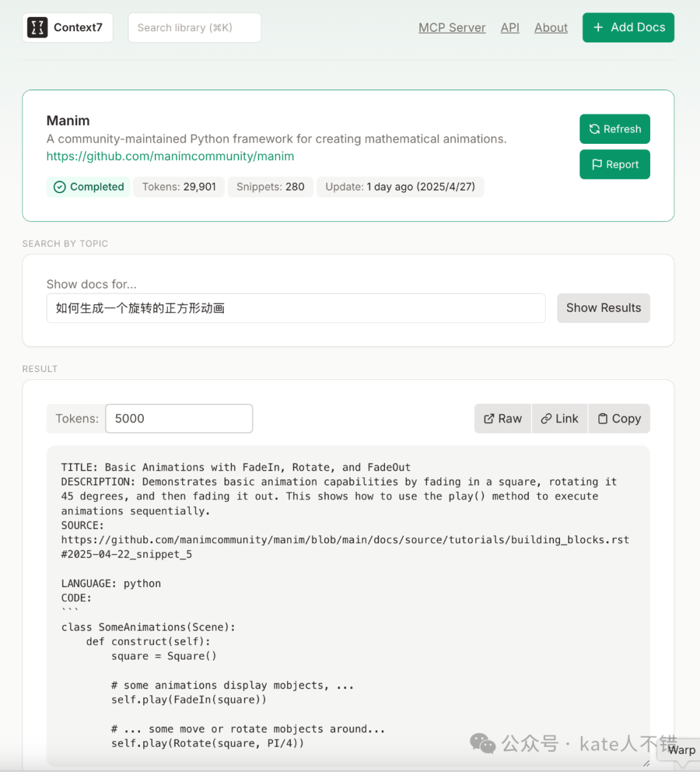
Task: Click the Completed checkmark status badge
Action: [x=88, y=187]
